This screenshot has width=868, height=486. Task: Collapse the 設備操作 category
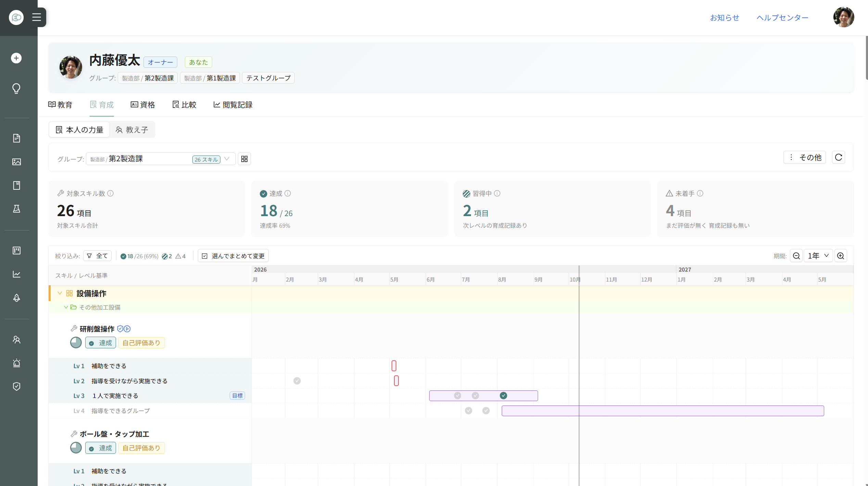coord(60,293)
